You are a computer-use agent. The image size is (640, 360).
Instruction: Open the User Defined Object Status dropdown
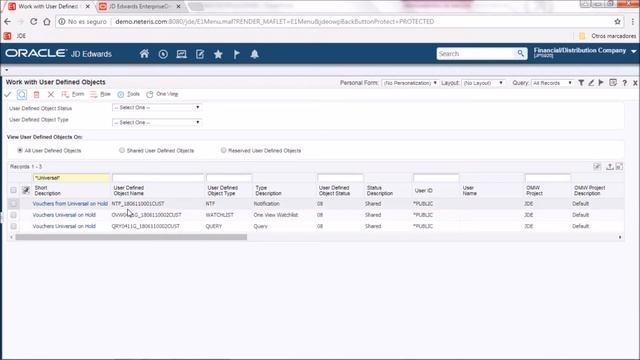(x=157, y=107)
